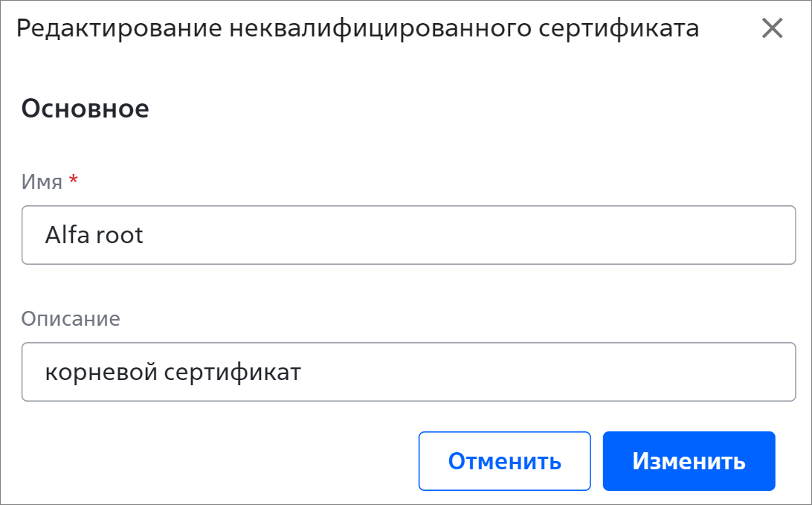
Task: Cancel editing via the Отменить button
Action: point(504,461)
